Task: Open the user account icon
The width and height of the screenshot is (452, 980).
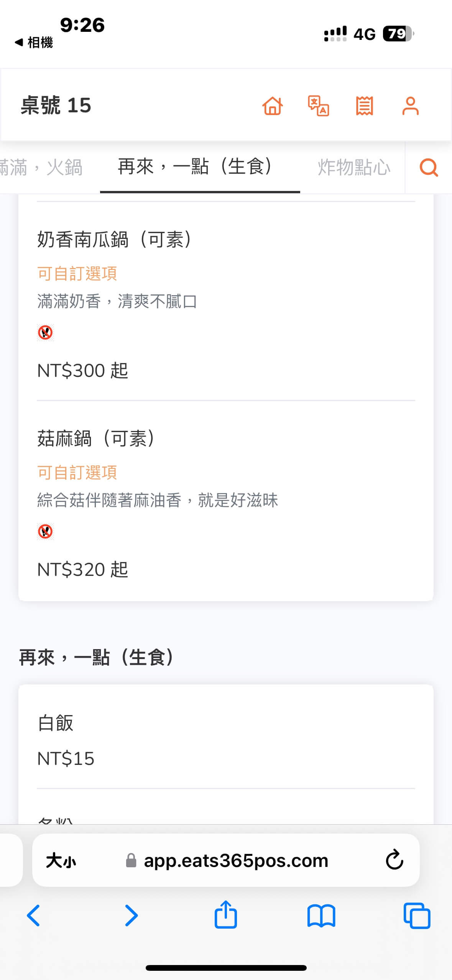Action: 410,106
